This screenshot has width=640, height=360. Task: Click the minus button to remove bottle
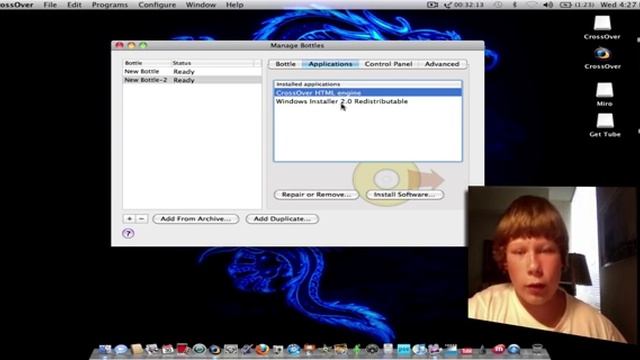pos(142,219)
